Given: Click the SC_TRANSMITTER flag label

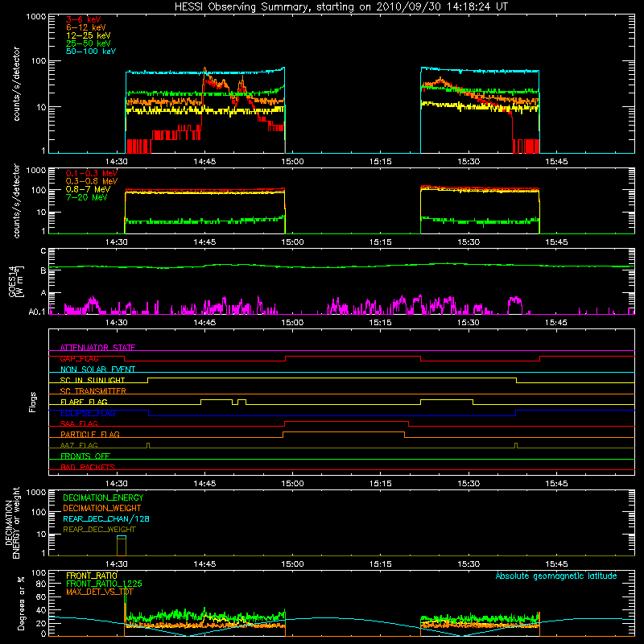Looking at the screenshot, I should click(x=93, y=391).
